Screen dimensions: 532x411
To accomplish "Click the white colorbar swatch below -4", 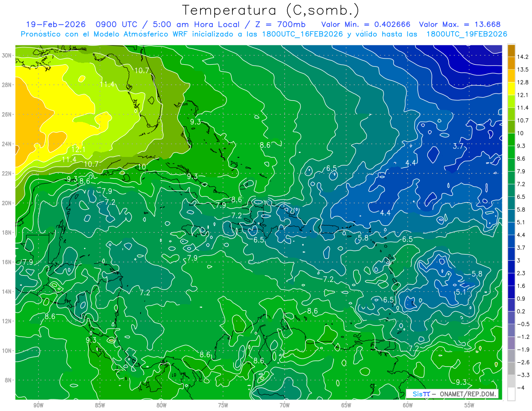I will pos(511,394).
